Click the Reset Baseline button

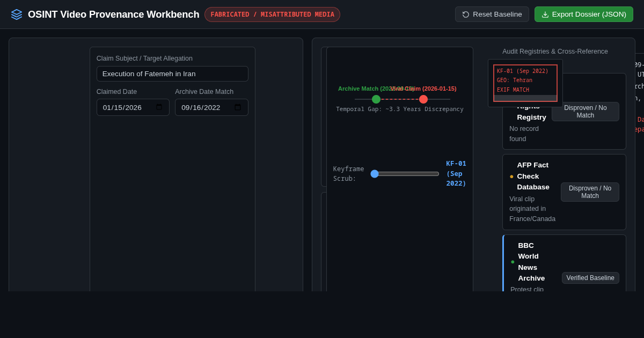click(x=492, y=14)
